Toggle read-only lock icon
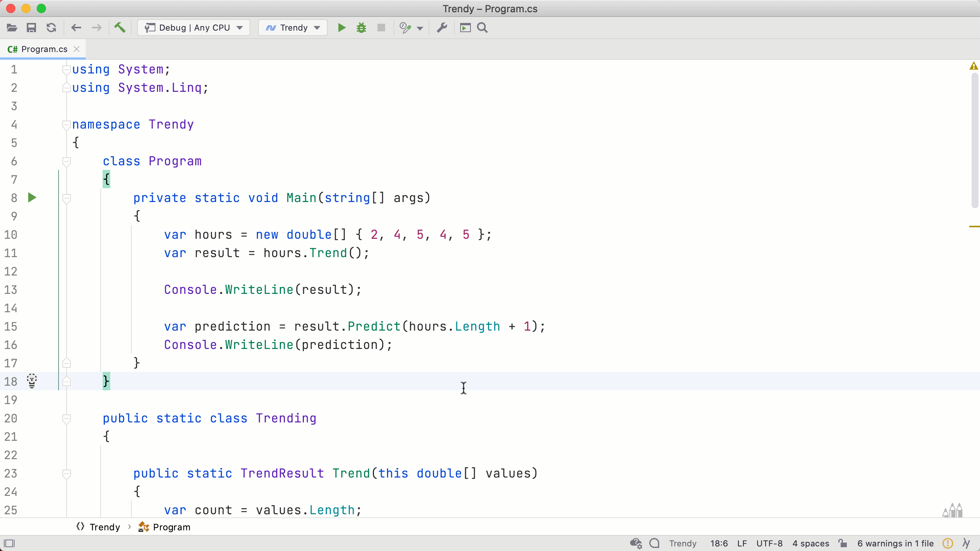Screen dimensions: 980x551 (x=843, y=543)
